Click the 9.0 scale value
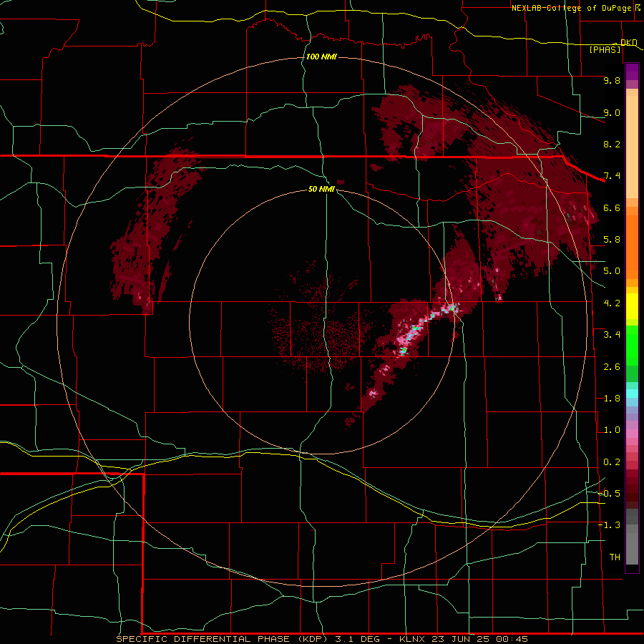 (612, 112)
